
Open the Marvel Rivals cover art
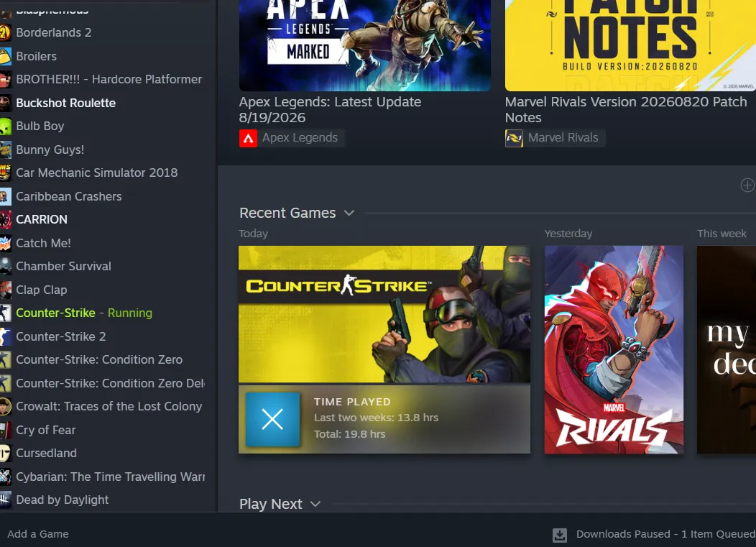pyautogui.click(x=614, y=350)
